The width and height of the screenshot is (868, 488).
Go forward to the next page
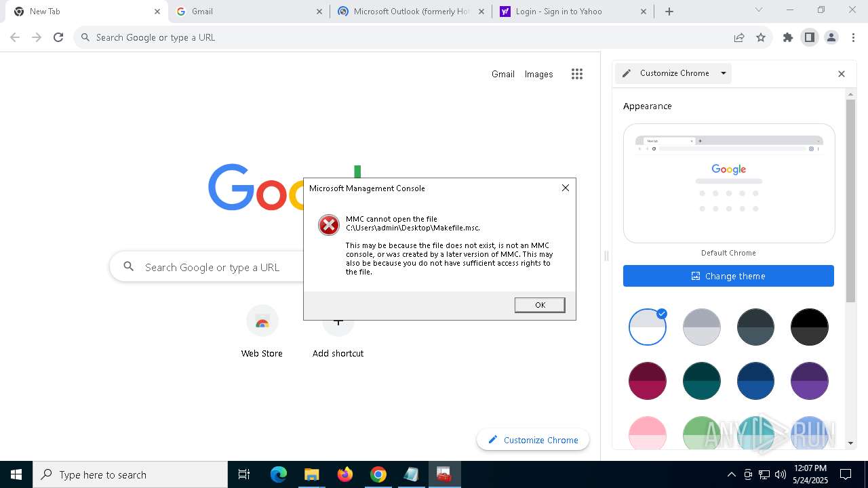[37, 37]
